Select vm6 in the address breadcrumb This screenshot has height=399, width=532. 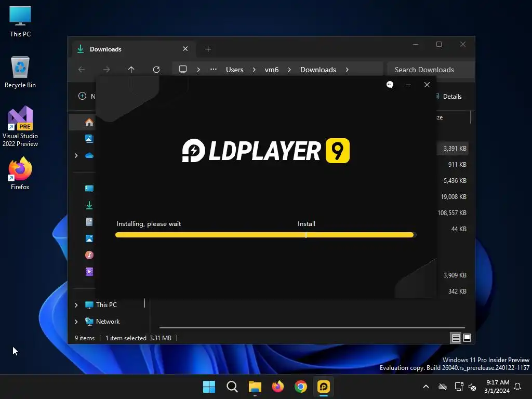pyautogui.click(x=271, y=70)
